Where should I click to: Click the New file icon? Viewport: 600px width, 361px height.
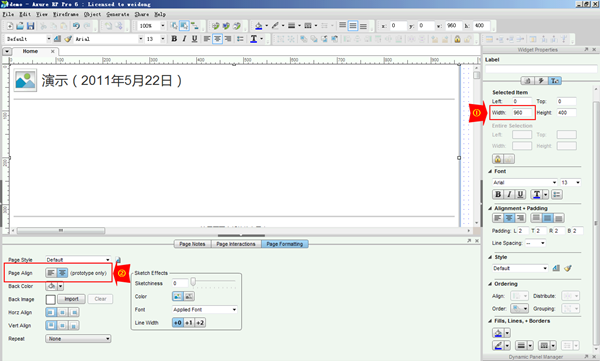pos(10,26)
